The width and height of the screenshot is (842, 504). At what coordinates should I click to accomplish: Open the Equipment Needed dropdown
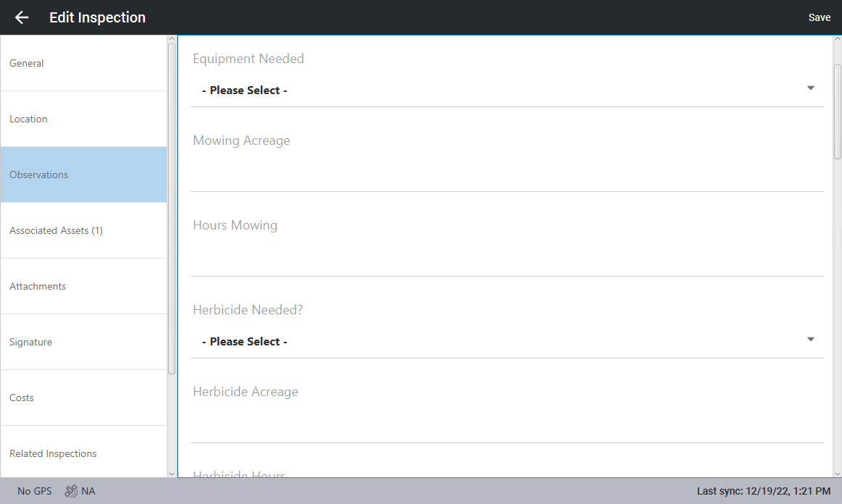point(507,91)
